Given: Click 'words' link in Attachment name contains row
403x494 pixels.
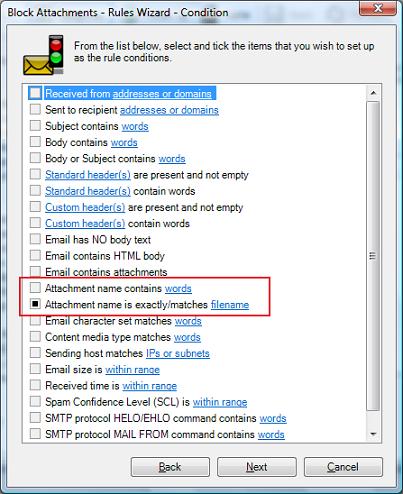Looking at the screenshot, I should click(x=178, y=288).
